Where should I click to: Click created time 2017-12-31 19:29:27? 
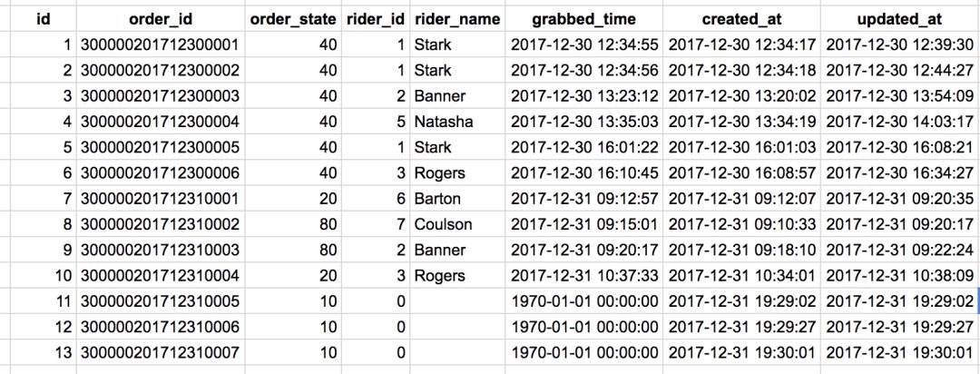click(x=742, y=327)
